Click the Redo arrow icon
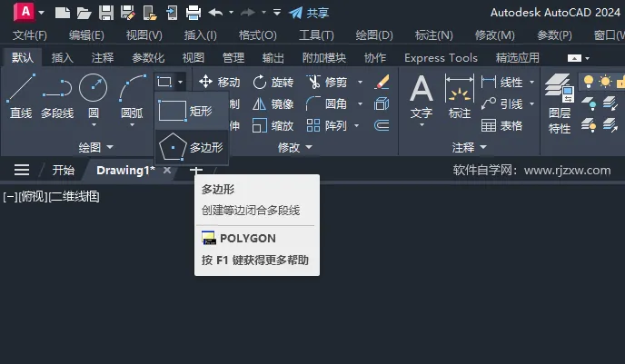The height and width of the screenshot is (364, 625). 248,13
